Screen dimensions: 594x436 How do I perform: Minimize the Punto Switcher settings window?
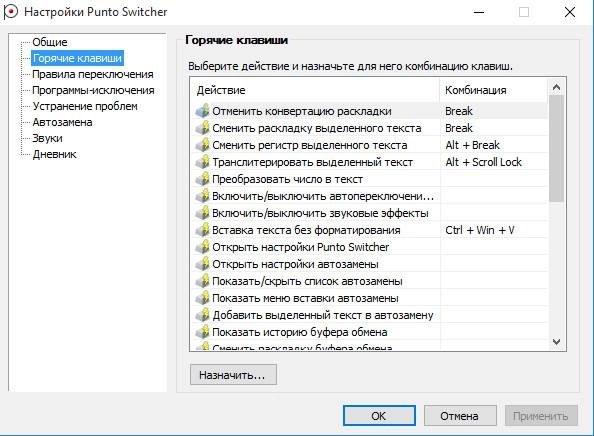click(479, 12)
